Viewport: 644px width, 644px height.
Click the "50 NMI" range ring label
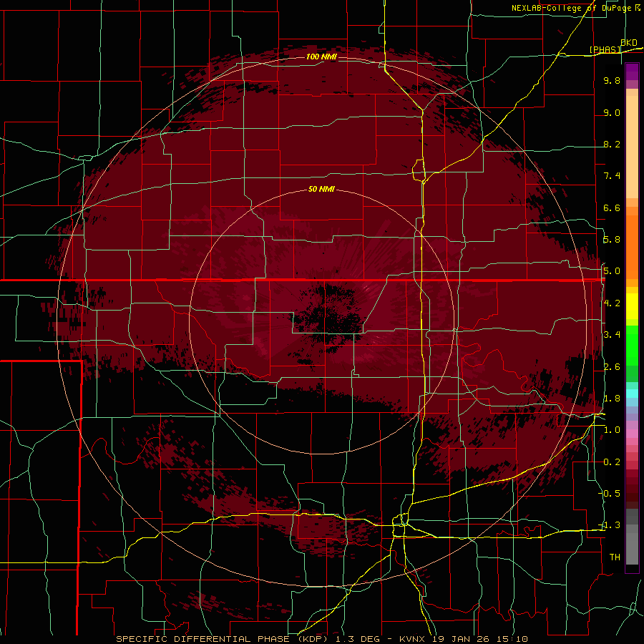tap(321, 190)
